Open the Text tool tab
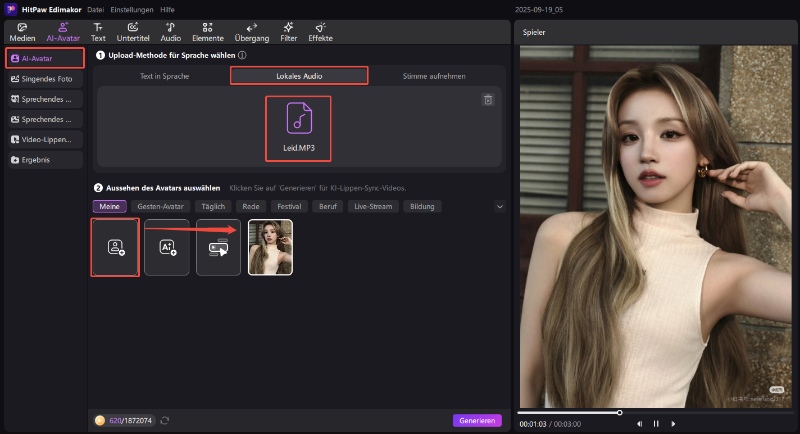This screenshot has width=800, height=434. (x=98, y=32)
